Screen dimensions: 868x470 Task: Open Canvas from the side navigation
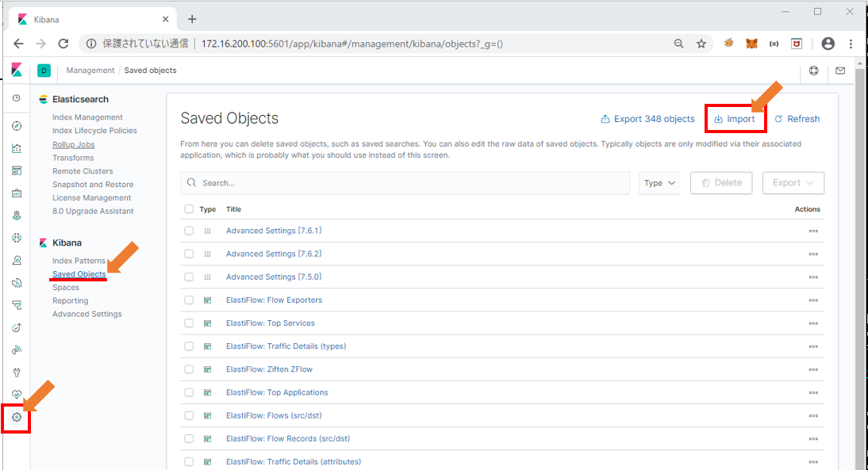(17, 193)
